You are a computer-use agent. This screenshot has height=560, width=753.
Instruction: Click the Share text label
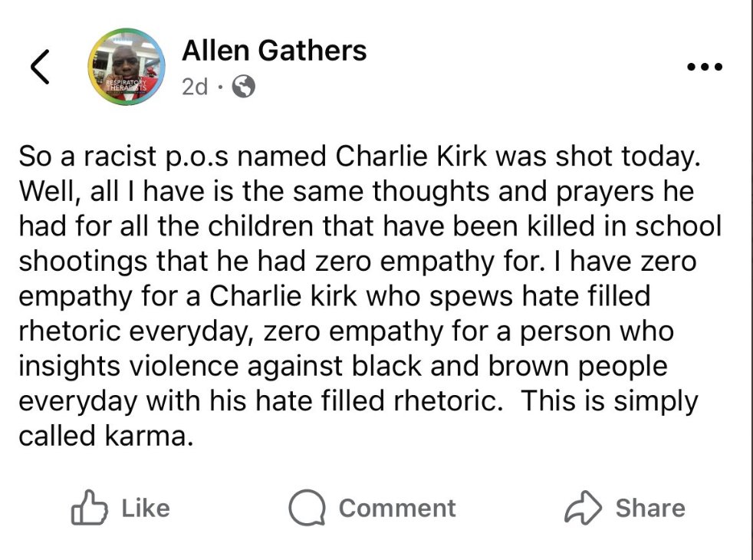650,508
